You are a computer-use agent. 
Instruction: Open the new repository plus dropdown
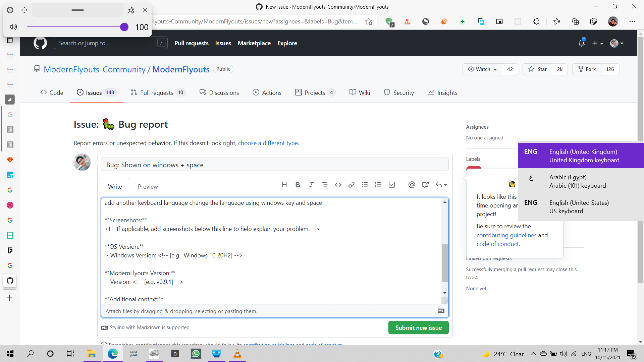(x=598, y=43)
